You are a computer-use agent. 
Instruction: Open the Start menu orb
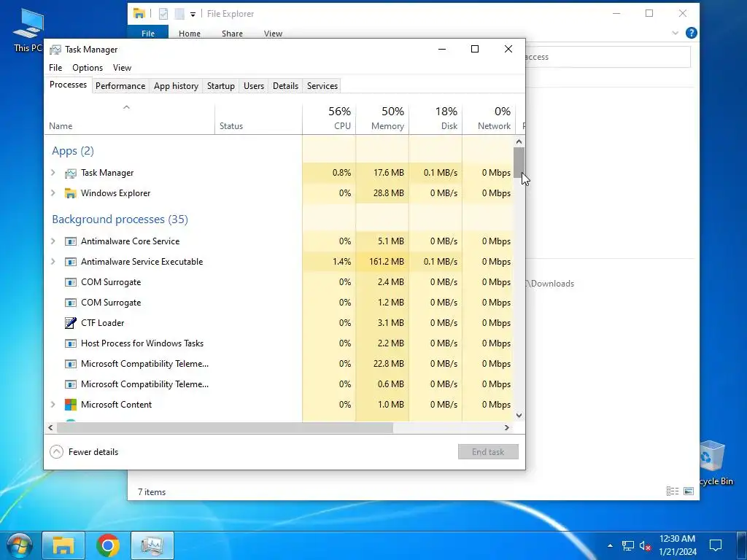19,545
